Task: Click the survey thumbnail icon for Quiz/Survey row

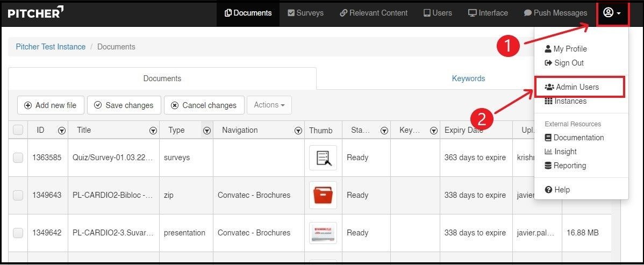Action: click(323, 157)
